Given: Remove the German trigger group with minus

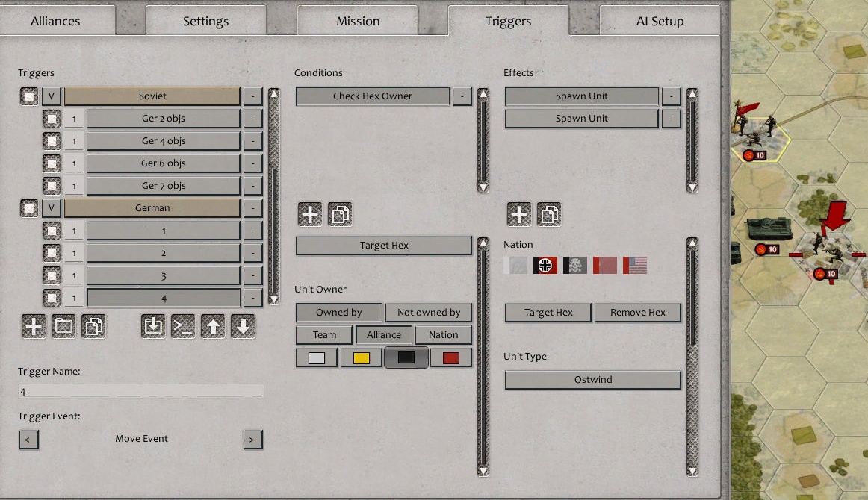Looking at the screenshot, I should [x=253, y=208].
